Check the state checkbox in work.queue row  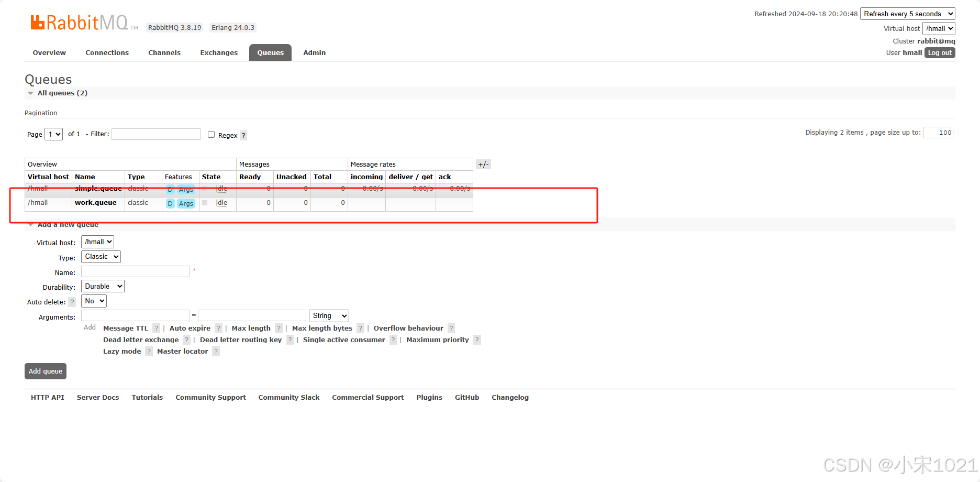[204, 203]
